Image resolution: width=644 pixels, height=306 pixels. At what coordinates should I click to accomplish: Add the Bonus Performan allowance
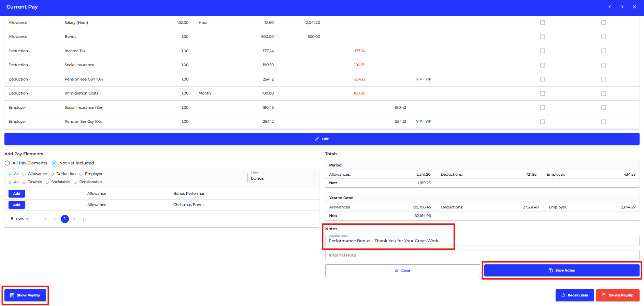(x=17, y=194)
